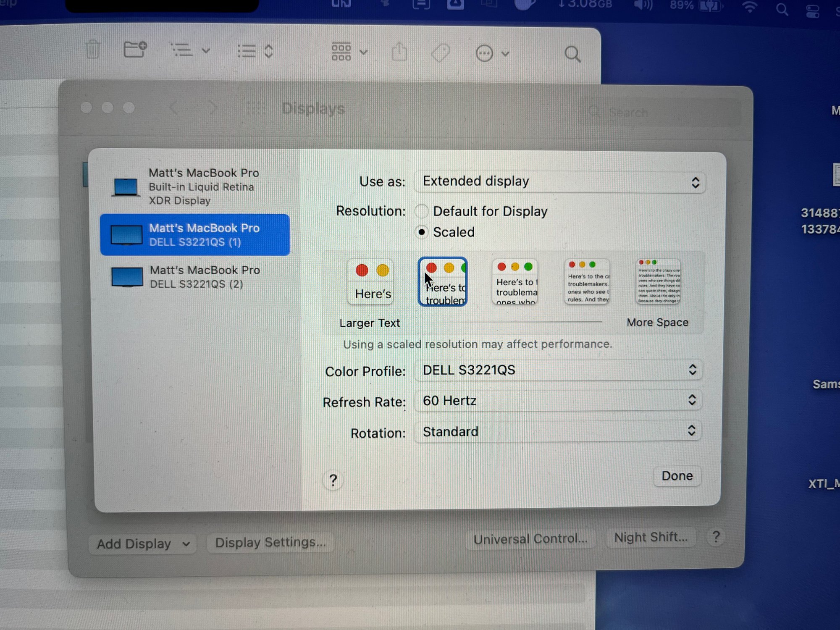The image size is (840, 630).
Task: Click the share icon in Finder toolbar
Action: (399, 52)
